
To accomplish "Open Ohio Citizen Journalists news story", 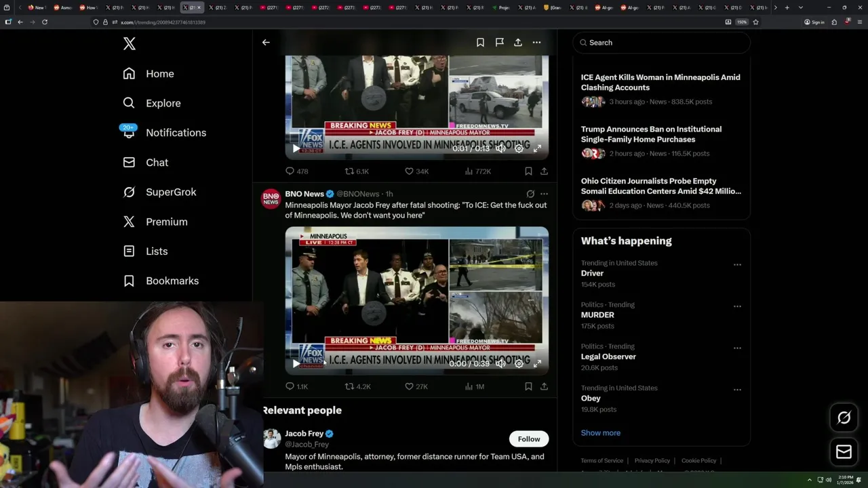I will tap(662, 192).
